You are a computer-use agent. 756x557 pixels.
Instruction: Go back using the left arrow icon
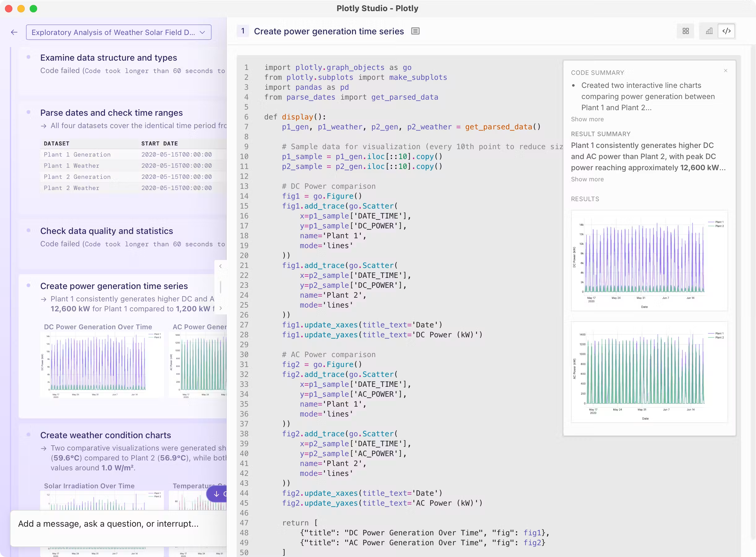[x=14, y=32]
